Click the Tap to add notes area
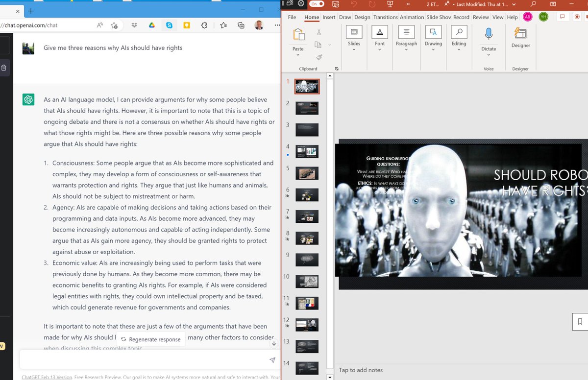 click(361, 370)
